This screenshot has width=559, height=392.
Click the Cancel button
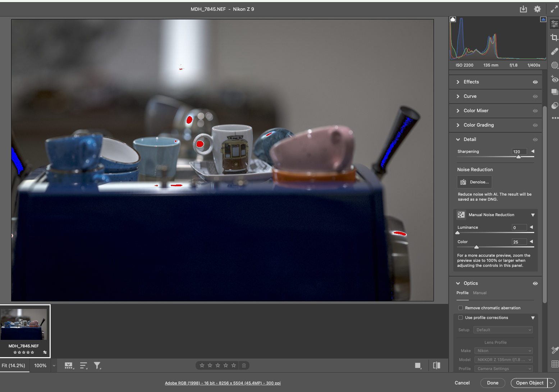462,383
